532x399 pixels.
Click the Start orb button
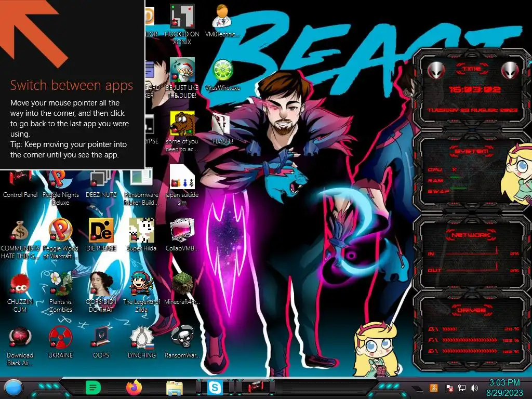pos(14,388)
